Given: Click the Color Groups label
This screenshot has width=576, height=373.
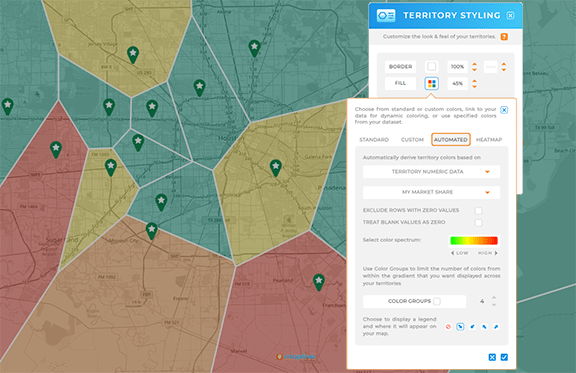Looking at the screenshot, I should point(409,301).
